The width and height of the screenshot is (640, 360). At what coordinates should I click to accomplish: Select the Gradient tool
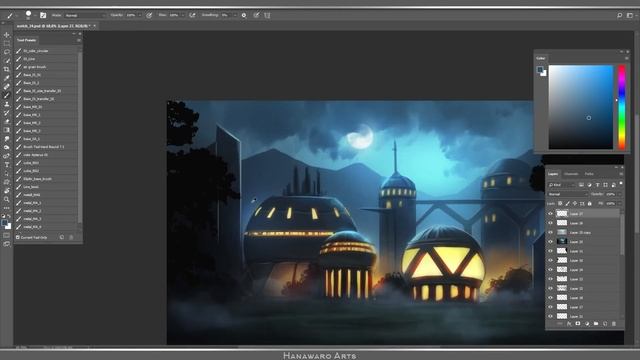(7, 130)
